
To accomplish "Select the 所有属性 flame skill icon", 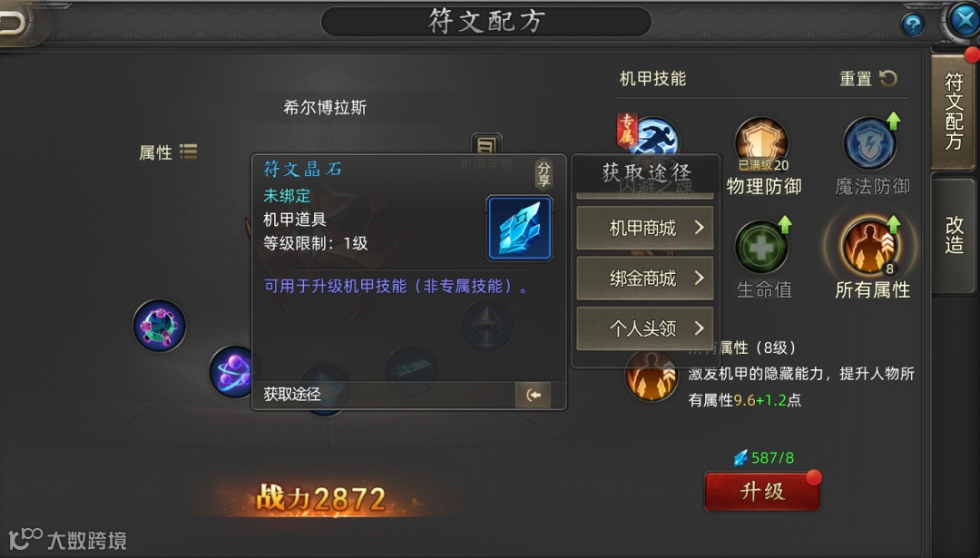I will pos(869,247).
